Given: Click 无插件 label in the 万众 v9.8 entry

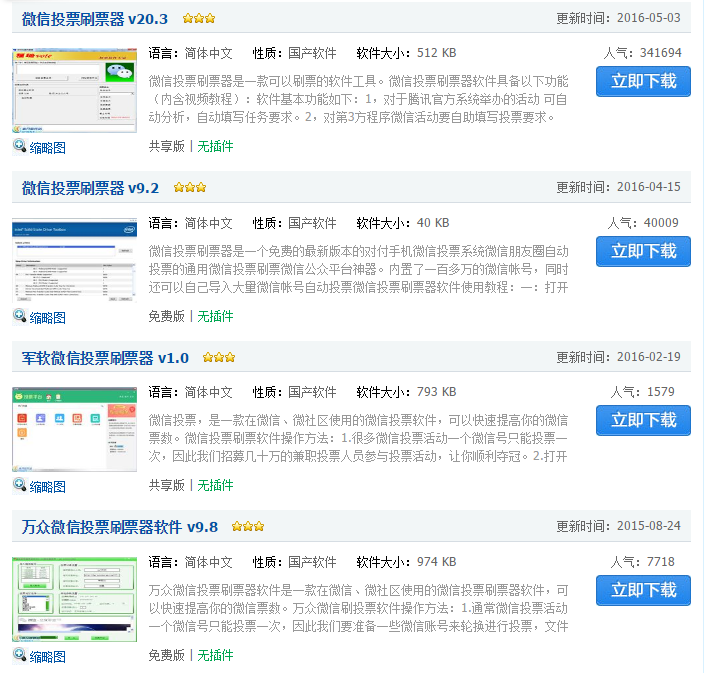Looking at the screenshot, I should coord(215,655).
